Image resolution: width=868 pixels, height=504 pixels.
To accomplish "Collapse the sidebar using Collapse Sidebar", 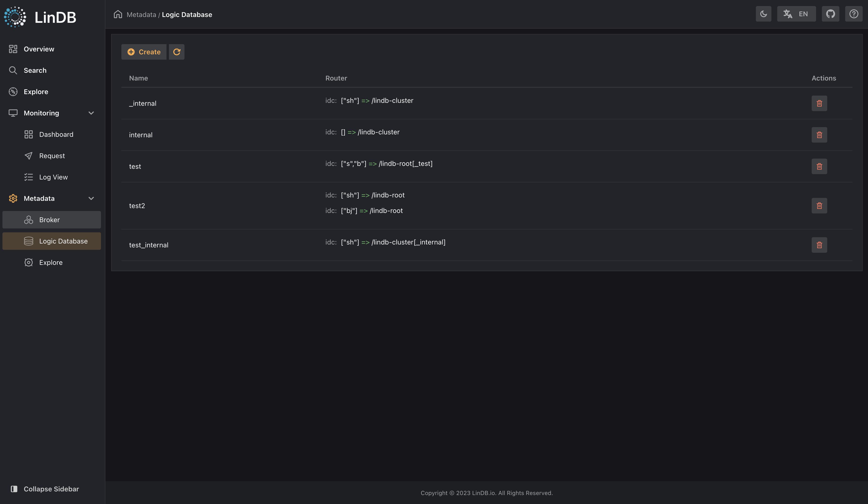I will pyautogui.click(x=51, y=489).
